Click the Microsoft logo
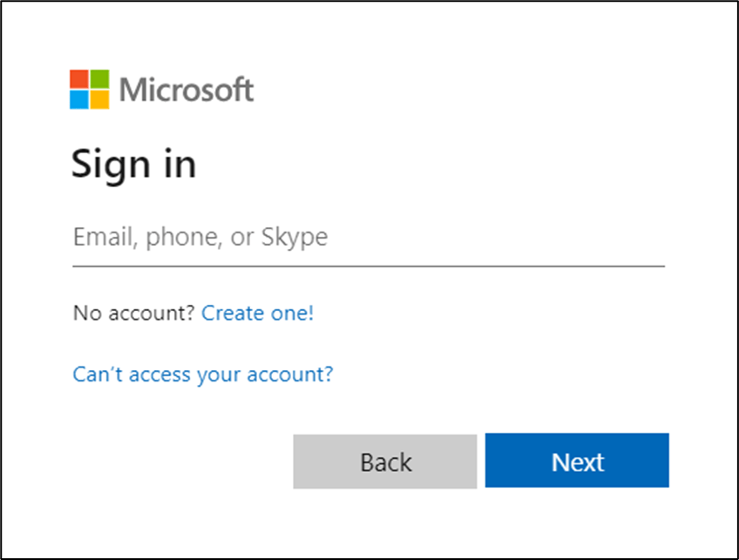Image resolution: width=739 pixels, height=560 pixels. [162, 90]
